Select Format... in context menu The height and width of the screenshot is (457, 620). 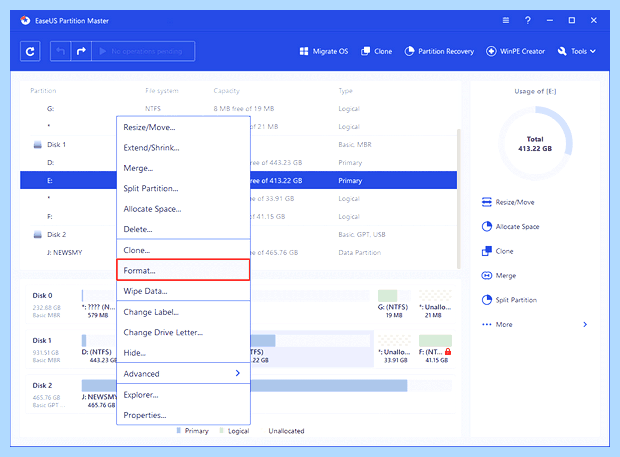(x=183, y=270)
